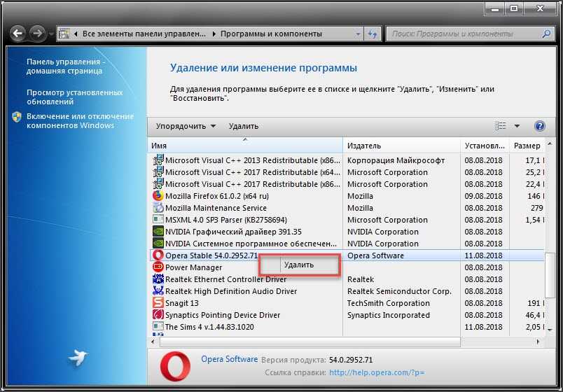This screenshot has height=392, width=563.
Task: Expand the address bar history dropdown
Action: (358, 34)
